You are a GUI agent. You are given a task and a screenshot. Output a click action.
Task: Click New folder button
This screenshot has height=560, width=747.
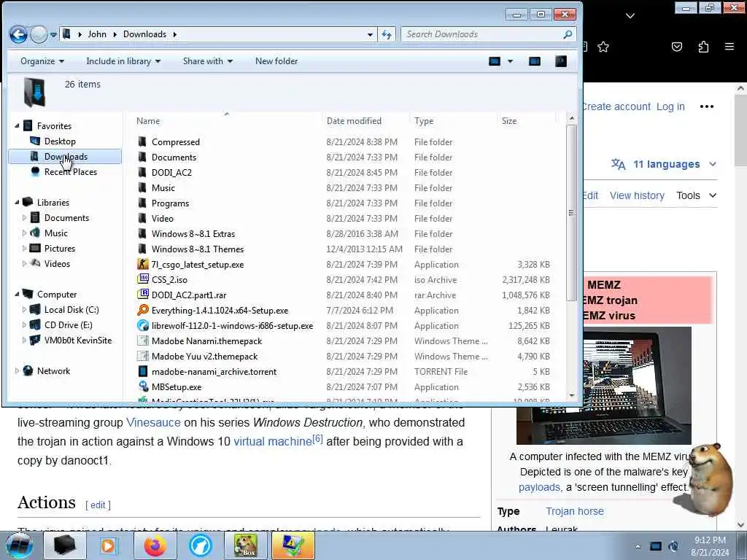tap(276, 61)
